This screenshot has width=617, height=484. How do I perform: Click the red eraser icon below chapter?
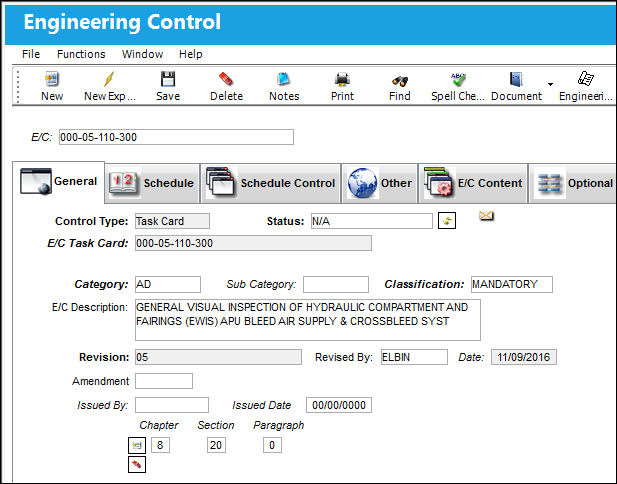(x=137, y=464)
